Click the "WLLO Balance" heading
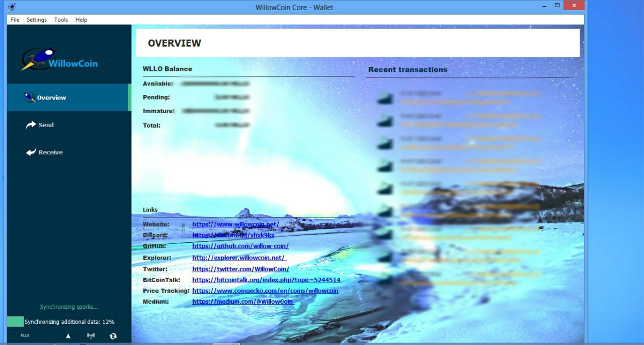The width and height of the screenshot is (644, 345). (x=168, y=69)
